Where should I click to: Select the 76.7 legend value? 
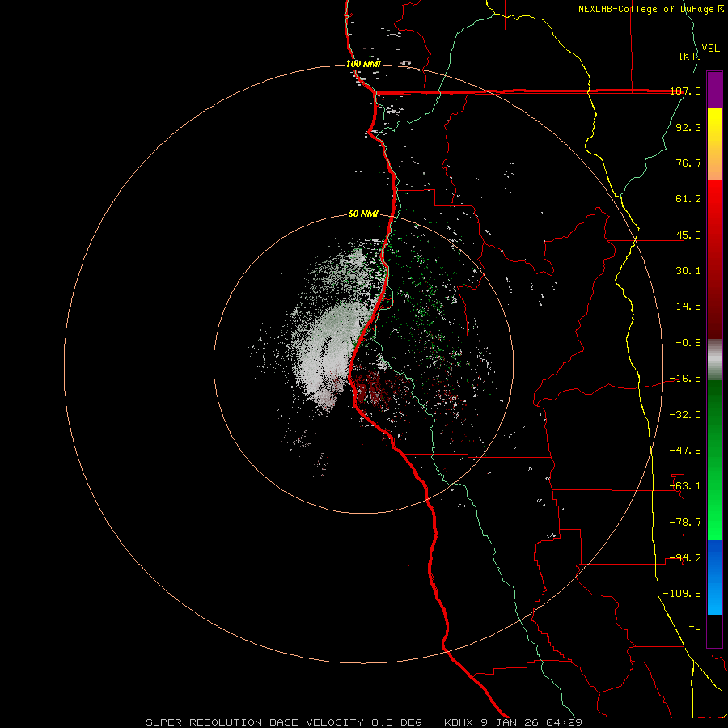tap(688, 163)
